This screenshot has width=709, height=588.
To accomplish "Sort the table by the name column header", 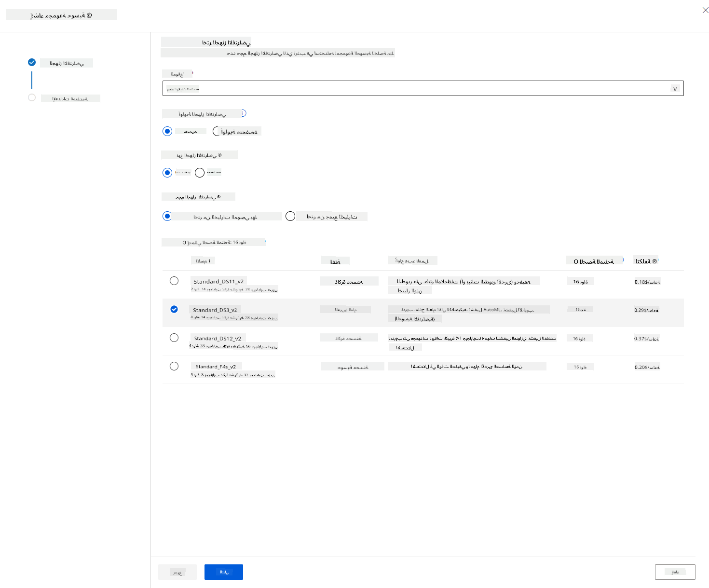I will coord(203,260).
